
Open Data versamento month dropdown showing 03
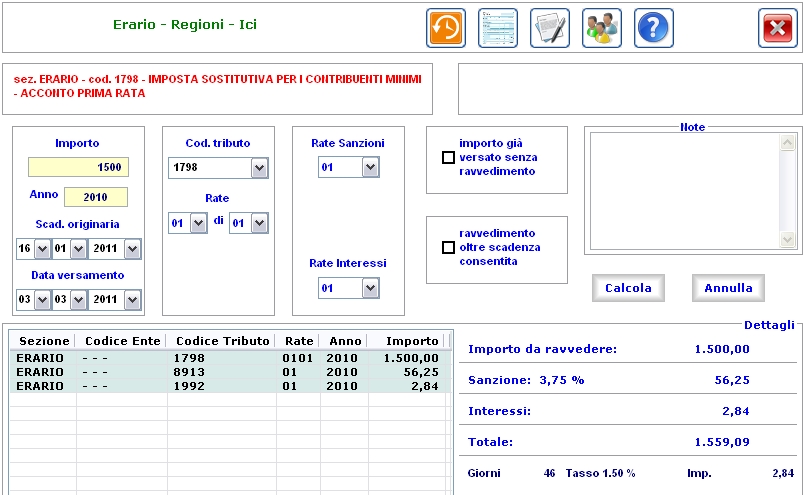coord(78,299)
